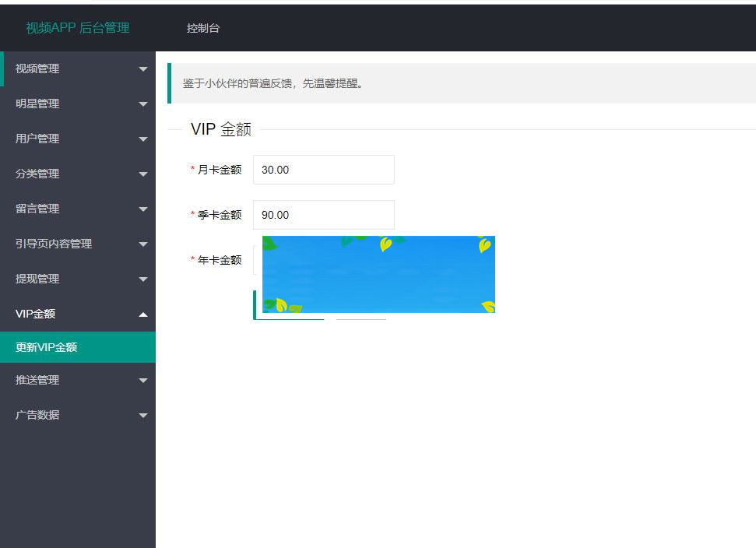This screenshot has width=756, height=548.
Task: Click inside the 季卡金额 input field
Action: point(323,214)
